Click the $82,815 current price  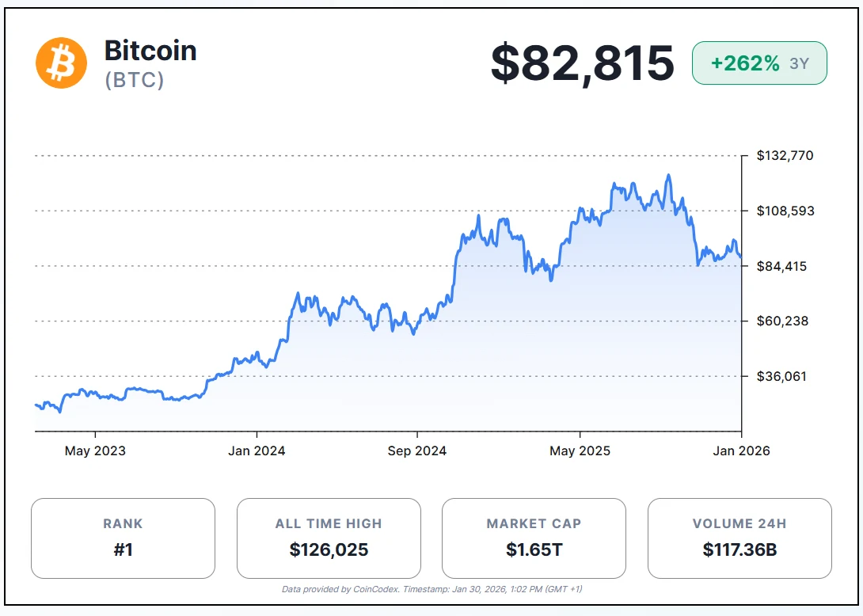tap(582, 63)
